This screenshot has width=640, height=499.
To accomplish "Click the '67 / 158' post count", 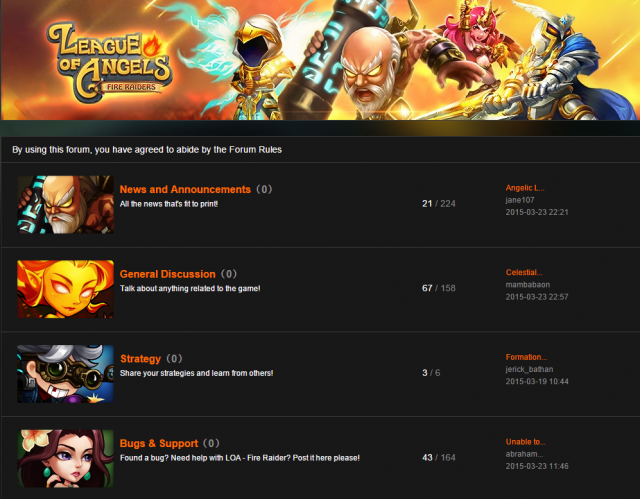I will tap(439, 288).
